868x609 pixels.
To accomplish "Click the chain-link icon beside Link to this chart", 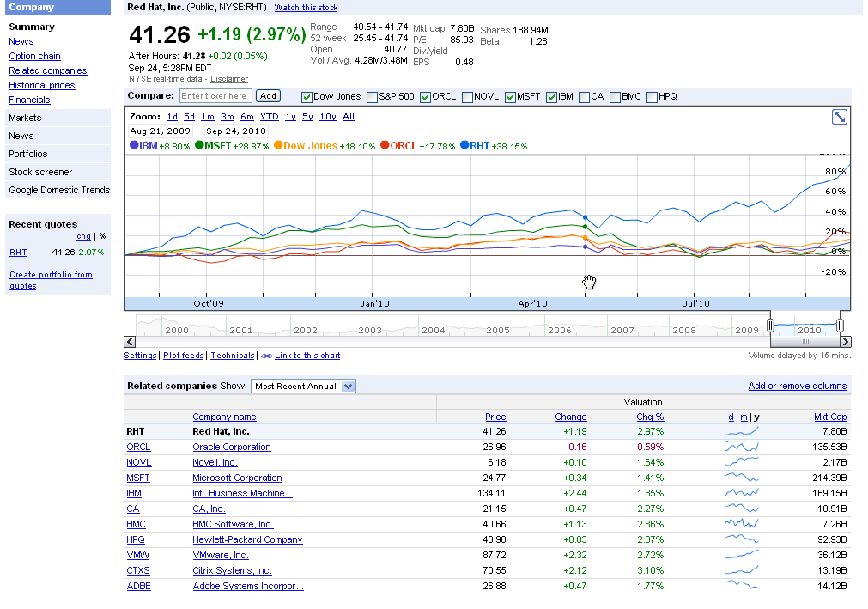I will click(x=266, y=356).
